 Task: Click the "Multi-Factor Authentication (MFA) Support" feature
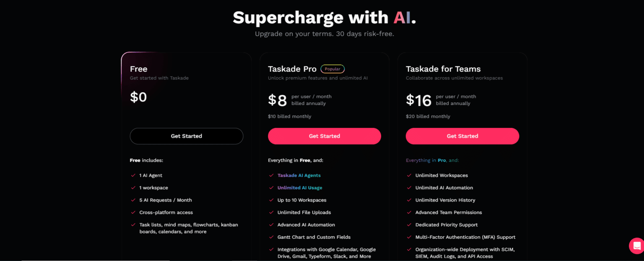point(465,237)
